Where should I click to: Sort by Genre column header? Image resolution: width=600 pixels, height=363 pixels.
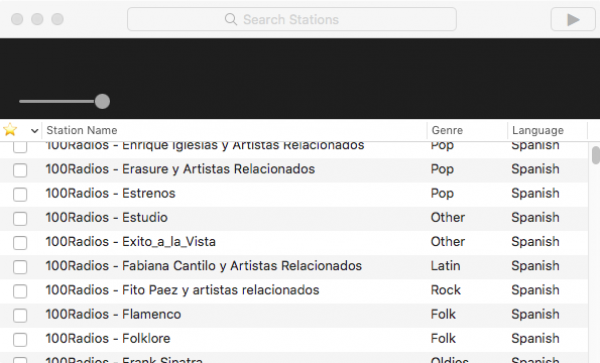point(447,130)
